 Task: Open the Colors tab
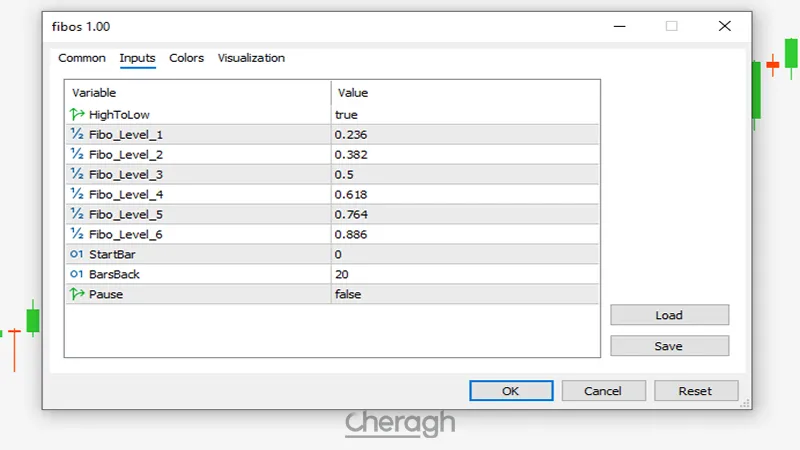pyautogui.click(x=186, y=58)
